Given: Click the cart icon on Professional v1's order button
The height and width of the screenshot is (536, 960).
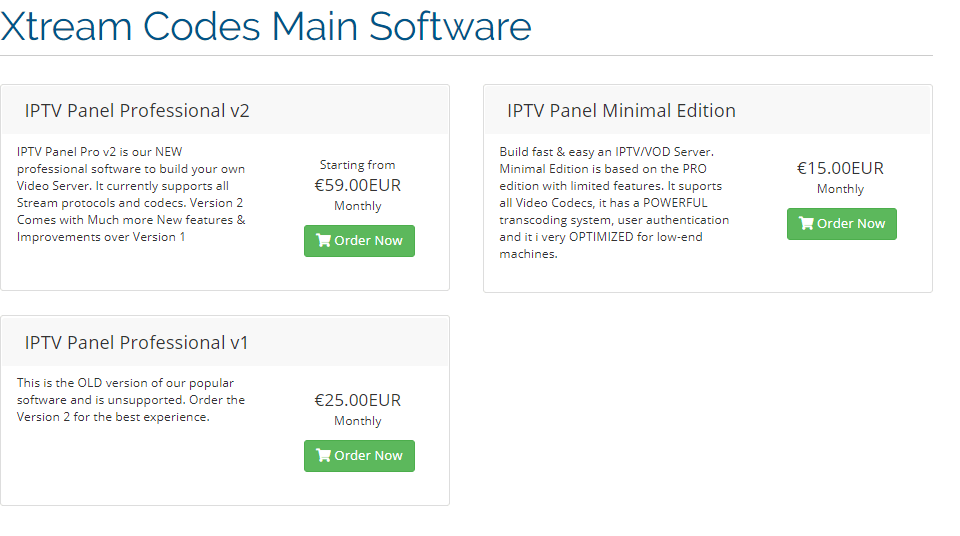Looking at the screenshot, I should (323, 455).
